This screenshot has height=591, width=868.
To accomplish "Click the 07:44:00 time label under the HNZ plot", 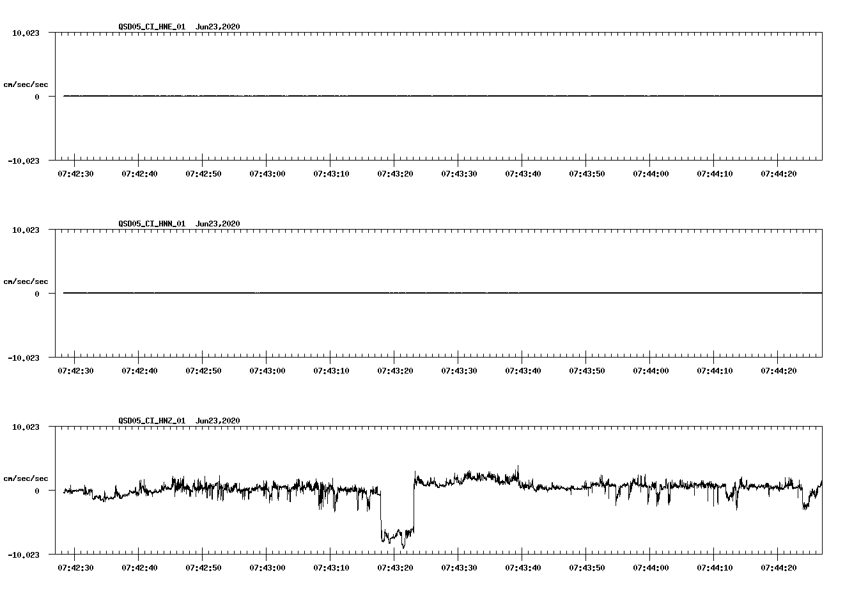I will [651, 567].
